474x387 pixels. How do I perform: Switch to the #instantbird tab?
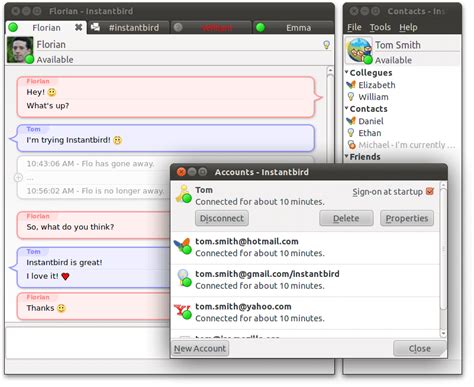128,27
